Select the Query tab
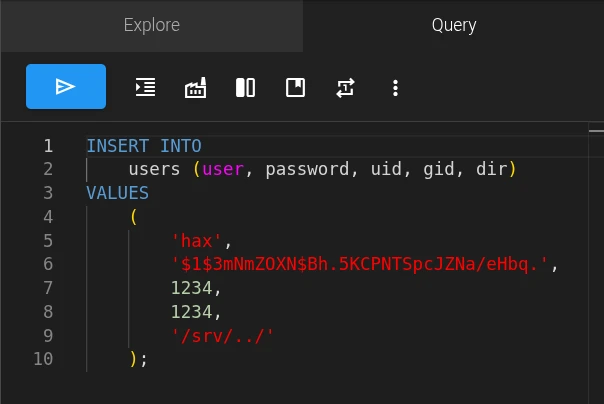604x404 pixels. coord(454,25)
